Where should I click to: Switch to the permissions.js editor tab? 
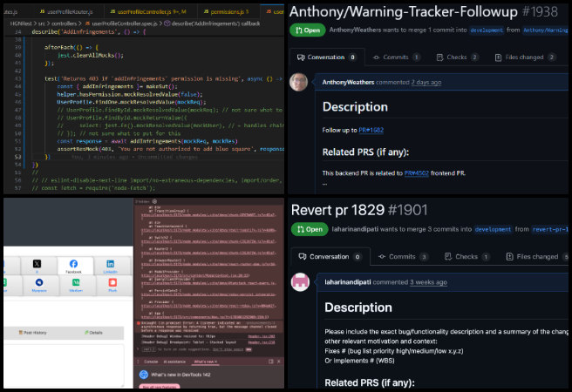tap(229, 11)
